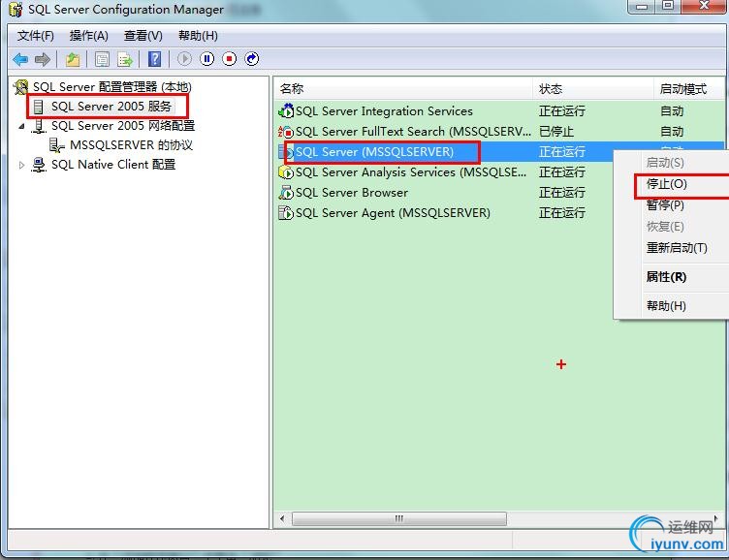
Task: Select SQL Server 2005 服务 tree item
Action: (111, 107)
